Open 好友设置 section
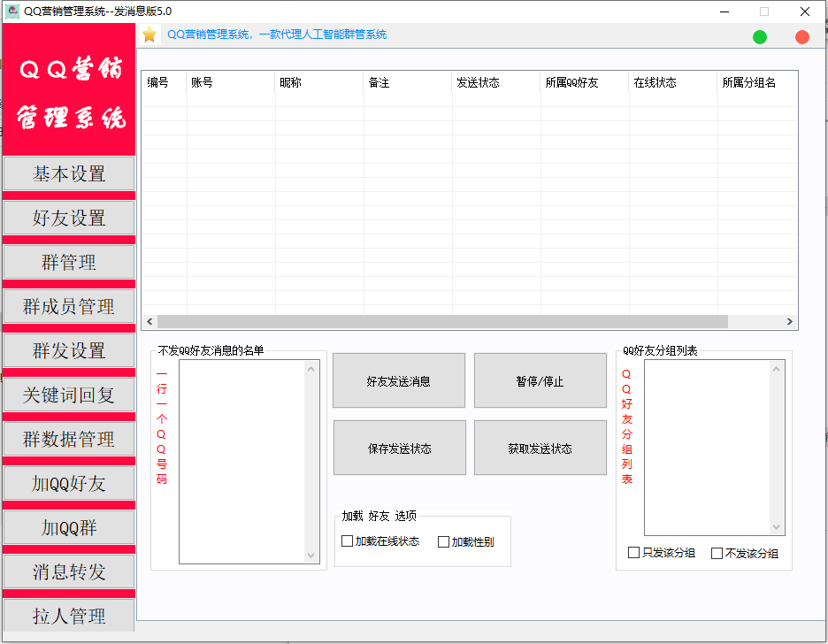 69,218
